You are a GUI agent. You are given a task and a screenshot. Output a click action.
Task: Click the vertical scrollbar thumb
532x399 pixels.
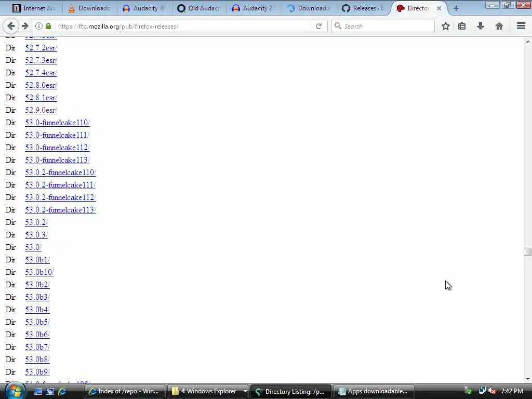click(x=527, y=251)
